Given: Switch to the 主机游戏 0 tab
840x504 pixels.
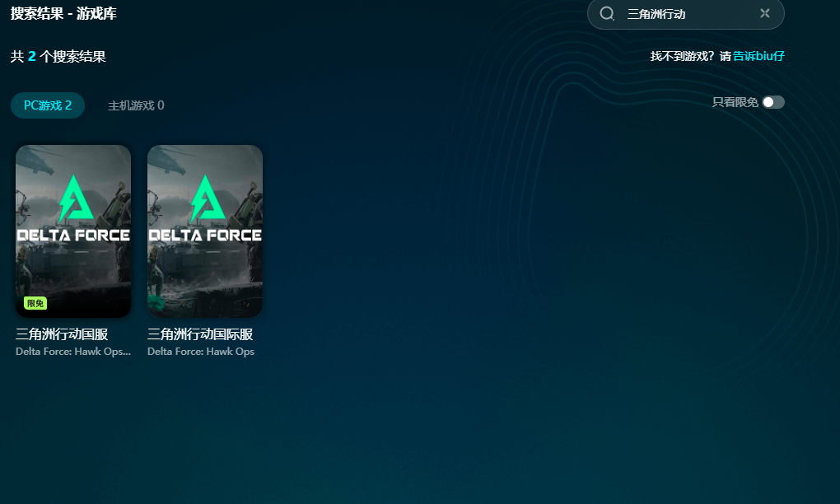Looking at the screenshot, I should click(136, 105).
